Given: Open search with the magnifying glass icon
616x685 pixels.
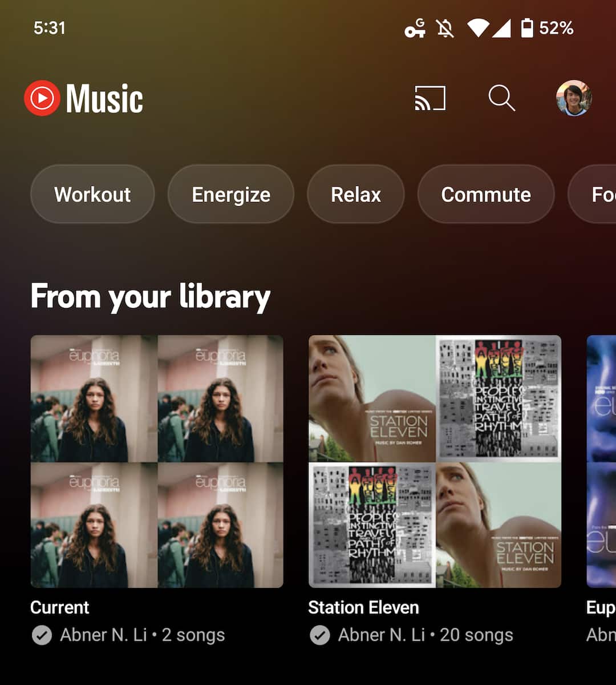Looking at the screenshot, I should tap(501, 98).
